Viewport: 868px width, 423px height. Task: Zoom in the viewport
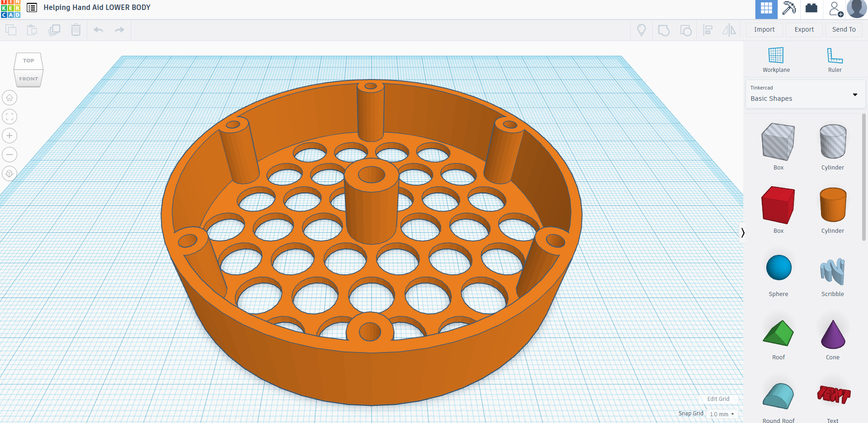(x=9, y=136)
